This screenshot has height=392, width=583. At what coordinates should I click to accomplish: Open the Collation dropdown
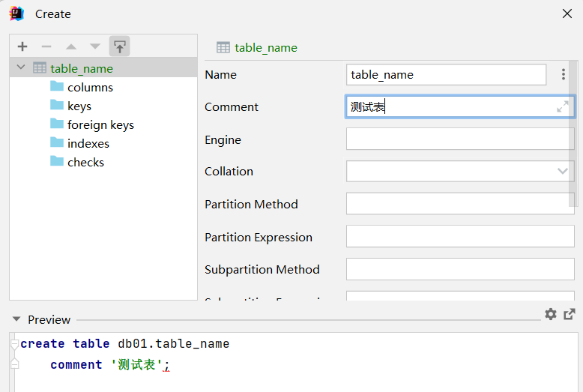click(x=563, y=172)
